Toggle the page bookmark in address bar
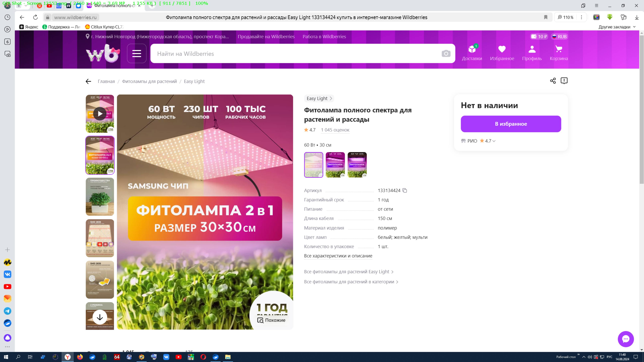The height and width of the screenshot is (362, 644). point(546,17)
